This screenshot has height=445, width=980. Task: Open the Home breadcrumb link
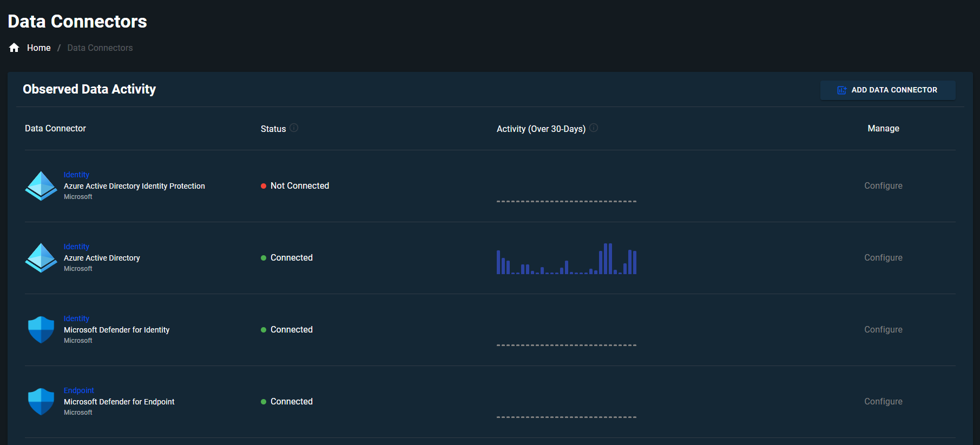click(x=39, y=48)
